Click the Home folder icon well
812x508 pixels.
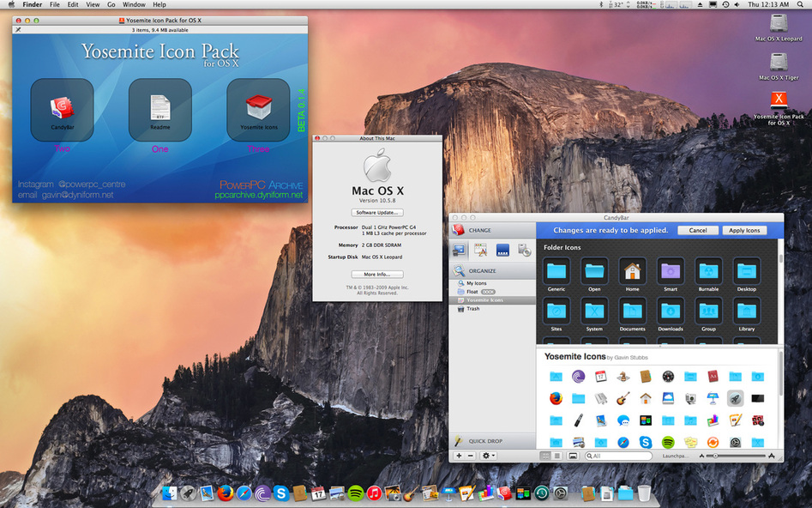(632, 271)
